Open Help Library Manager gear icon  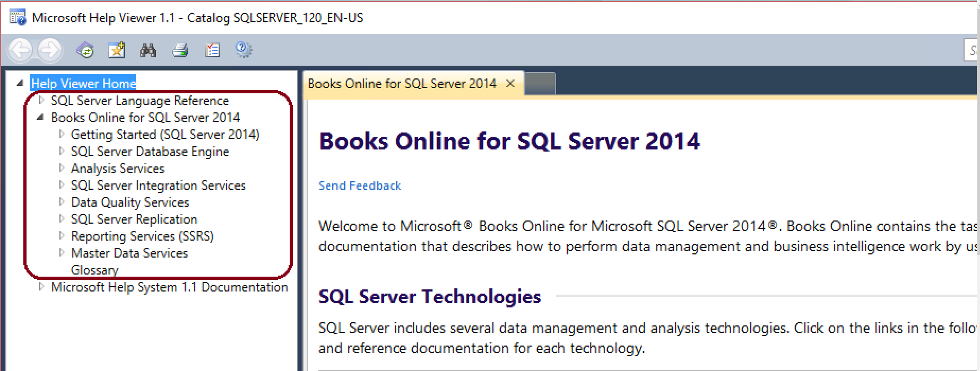click(x=244, y=50)
